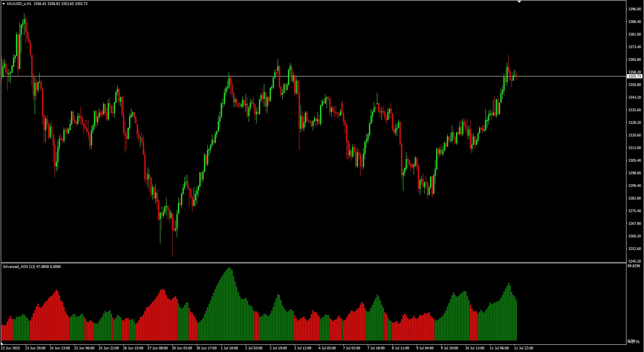Click the 3313.00 price scale label
This screenshot has width=644, height=352.
coord(634,148)
